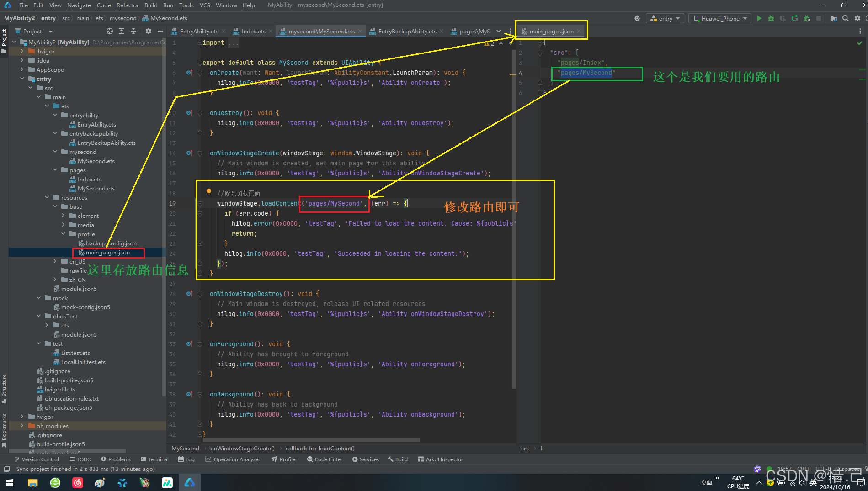The image size is (868, 491).
Task: Toggle the fold marker at the import line
Action: tap(200, 42)
